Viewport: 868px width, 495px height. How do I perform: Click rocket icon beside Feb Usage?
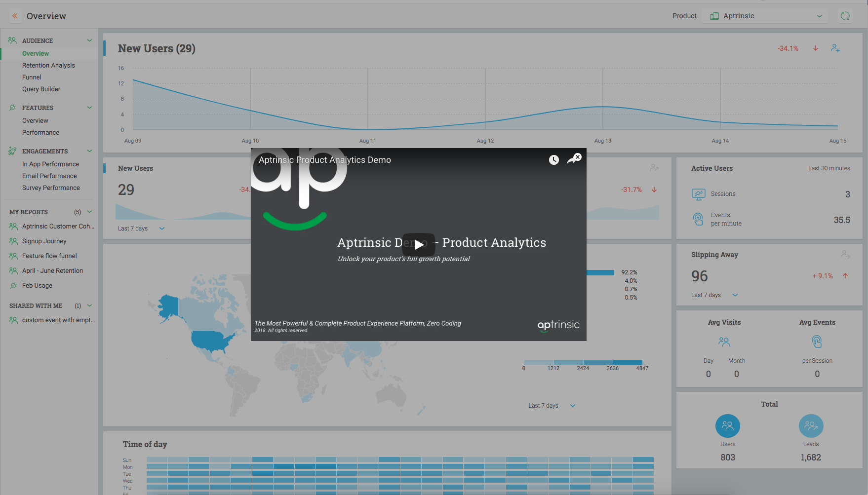(x=13, y=285)
